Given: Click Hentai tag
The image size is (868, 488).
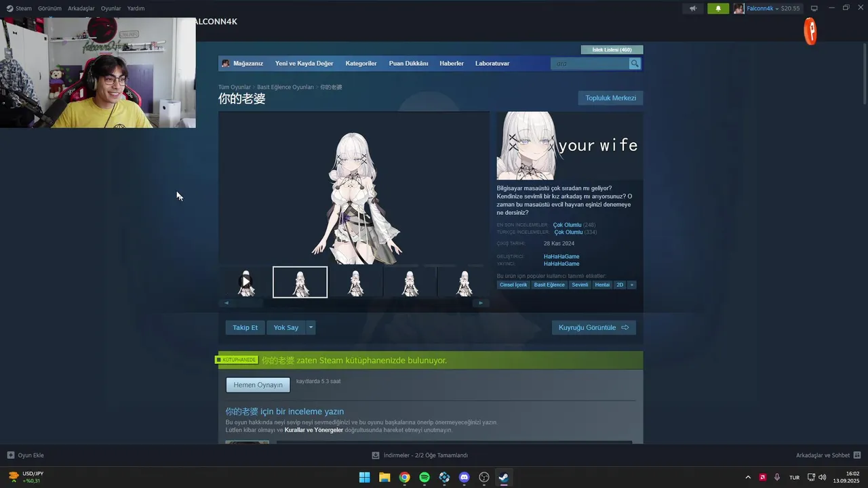Looking at the screenshot, I should [602, 285].
